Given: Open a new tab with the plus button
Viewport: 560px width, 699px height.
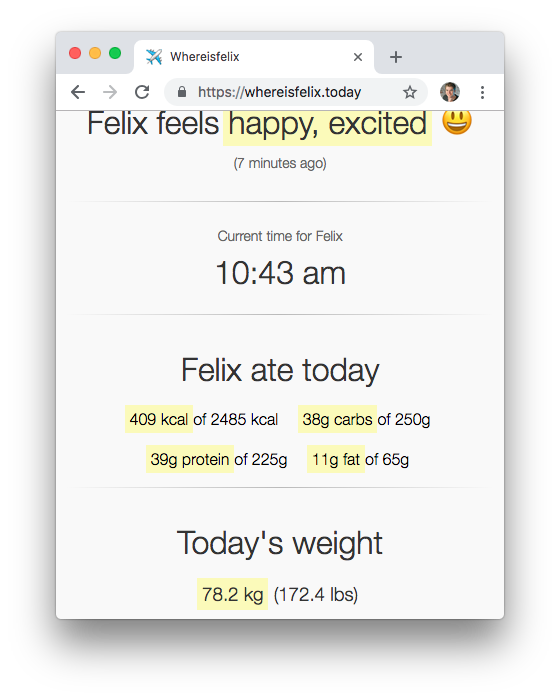Looking at the screenshot, I should point(395,57).
